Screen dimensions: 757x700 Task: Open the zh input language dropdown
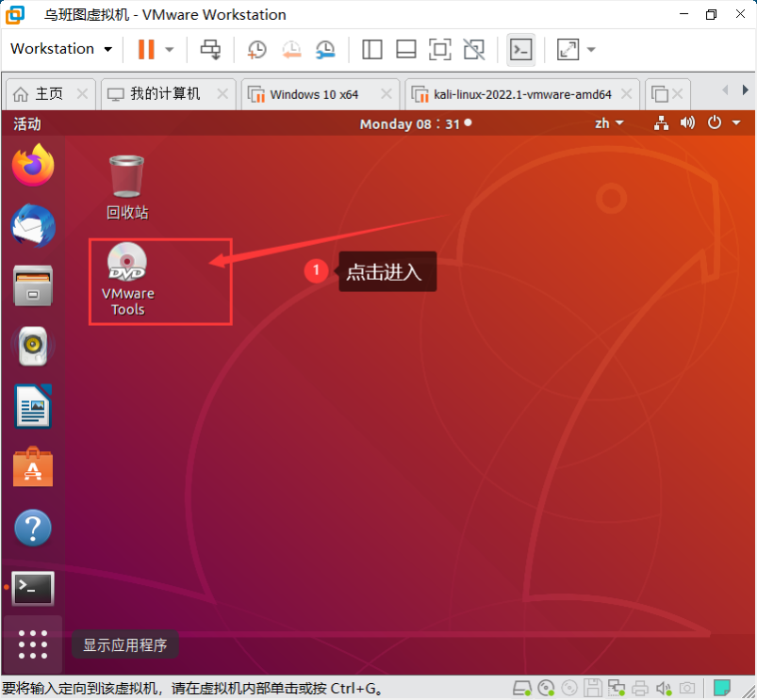click(x=609, y=123)
